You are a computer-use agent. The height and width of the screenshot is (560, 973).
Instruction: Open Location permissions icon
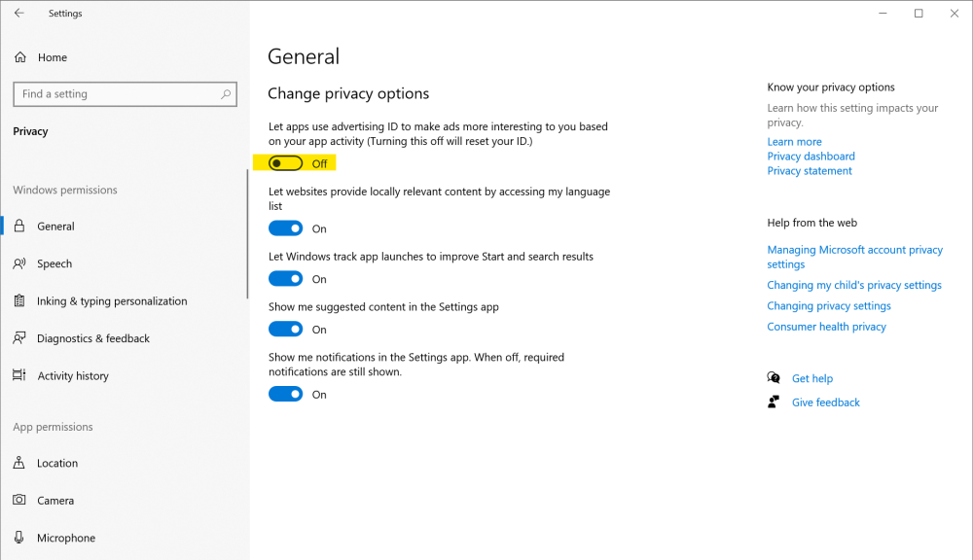pos(19,464)
